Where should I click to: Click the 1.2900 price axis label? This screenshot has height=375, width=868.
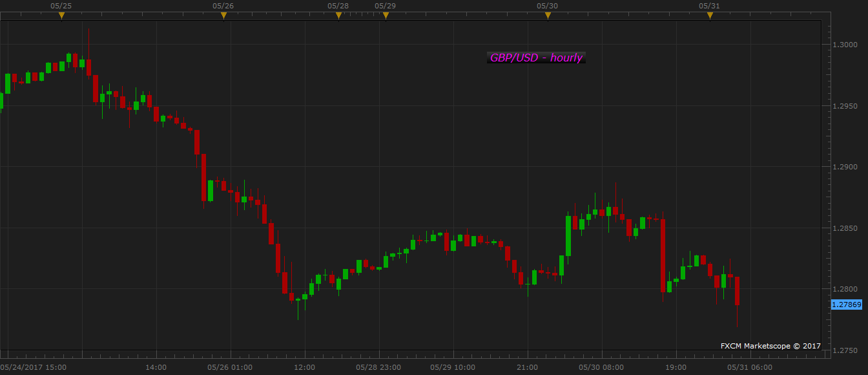point(845,167)
